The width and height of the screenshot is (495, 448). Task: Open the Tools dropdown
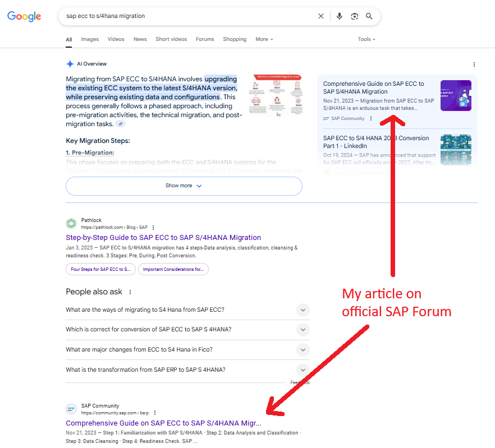point(366,39)
